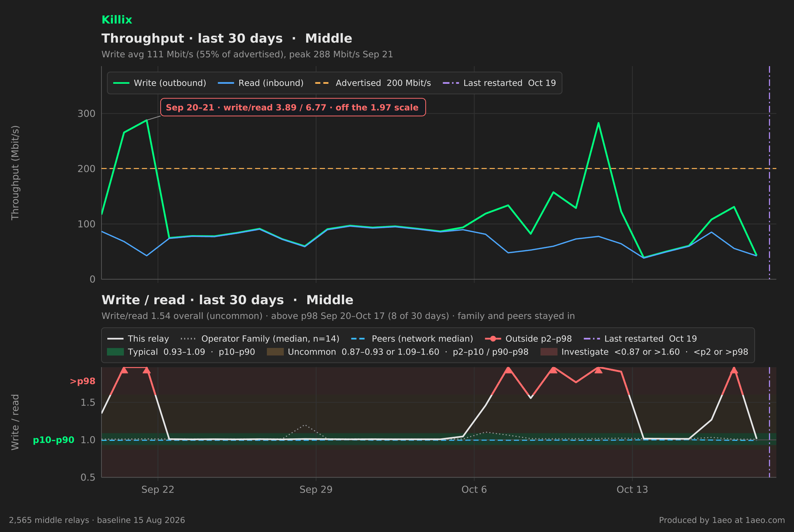Click the 'Throughput · last 30 days · Middle' title

[227, 39]
